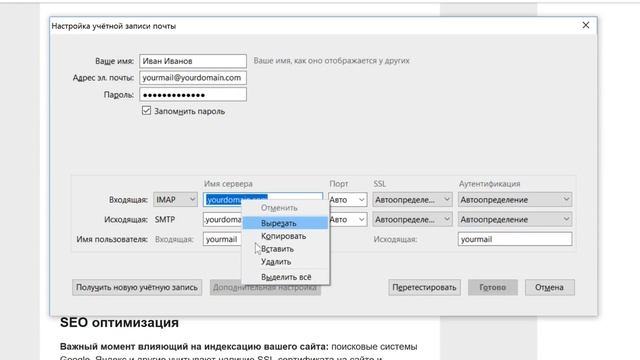Viewport: 640px width, 360px height.
Task: Click the Ваше имя input field
Action: [x=193, y=61]
